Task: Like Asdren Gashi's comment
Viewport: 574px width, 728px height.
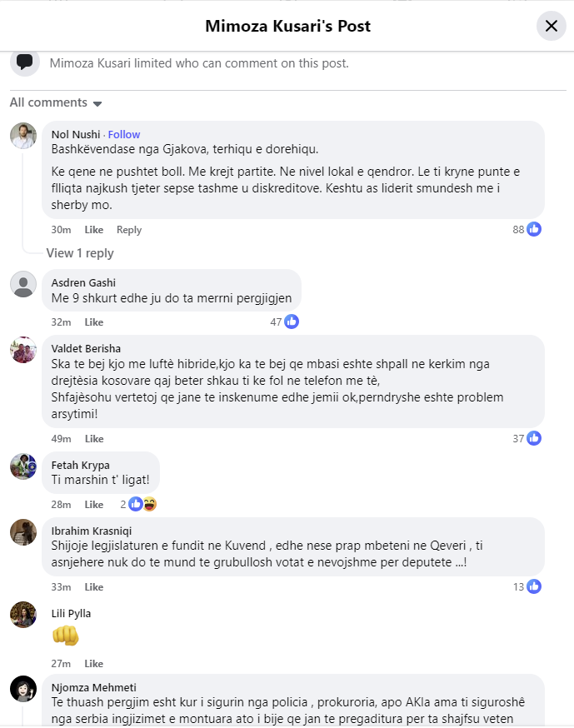Action: tap(94, 322)
